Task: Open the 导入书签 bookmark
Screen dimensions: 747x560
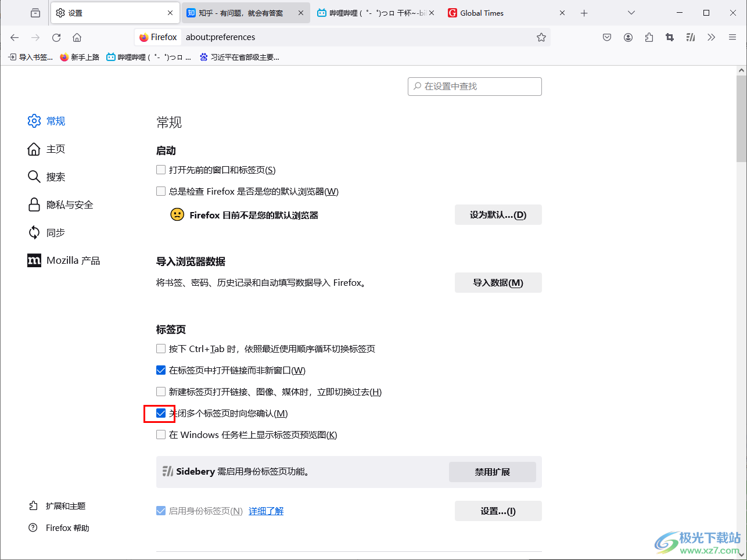Action: click(x=30, y=57)
